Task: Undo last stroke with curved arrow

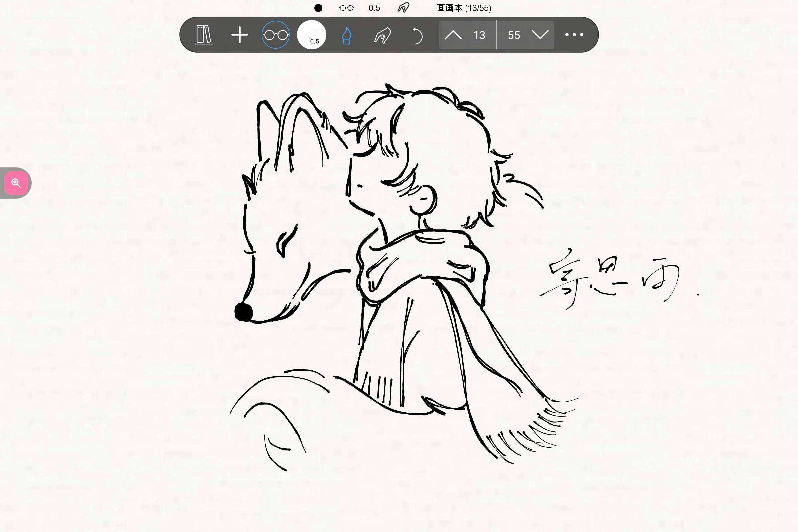Action: click(x=417, y=35)
